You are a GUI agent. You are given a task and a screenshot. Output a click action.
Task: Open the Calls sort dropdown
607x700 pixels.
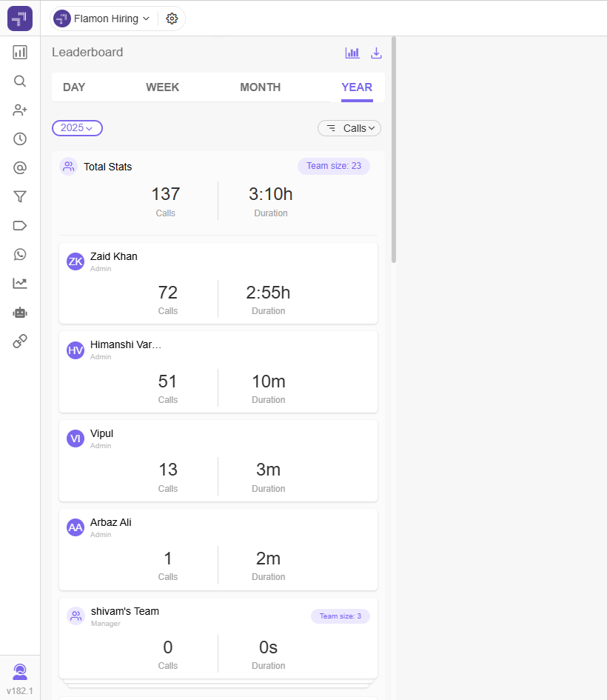[x=349, y=128]
